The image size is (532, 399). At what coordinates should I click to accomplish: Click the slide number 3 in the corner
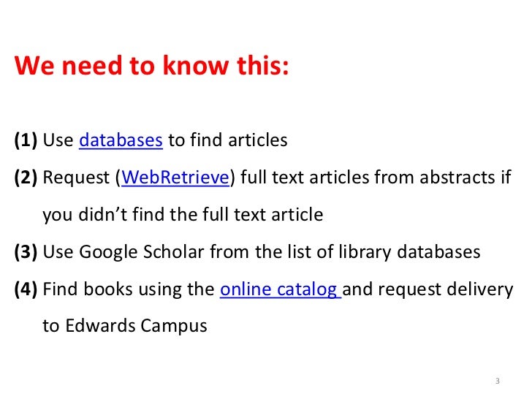pyautogui.click(x=498, y=381)
